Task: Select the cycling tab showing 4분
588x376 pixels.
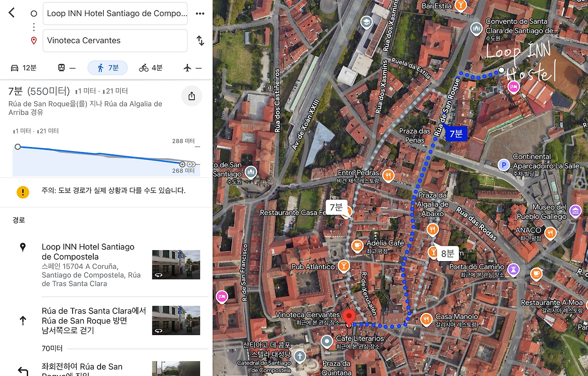Action: 151,68
